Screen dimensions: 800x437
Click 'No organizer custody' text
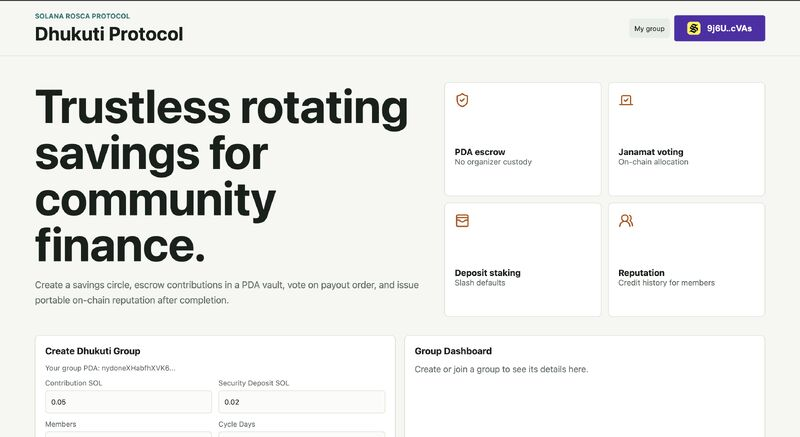click(493, 162)
